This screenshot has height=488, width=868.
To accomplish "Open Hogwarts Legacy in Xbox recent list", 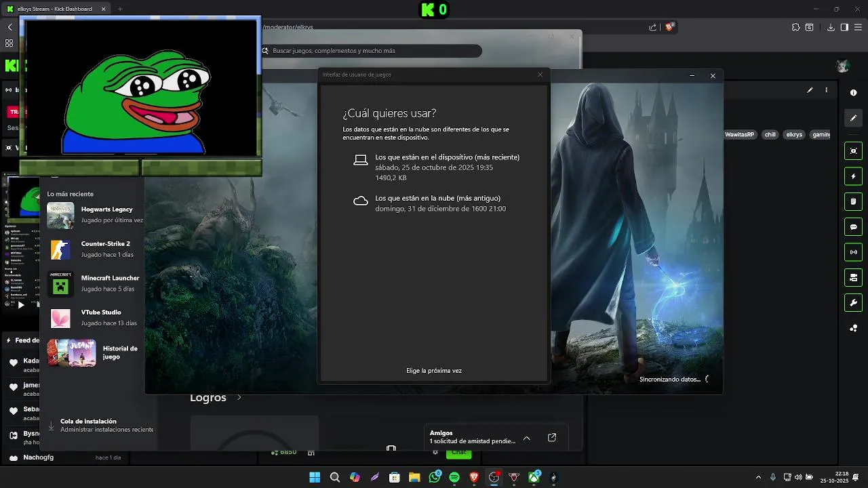I will 95,215.
